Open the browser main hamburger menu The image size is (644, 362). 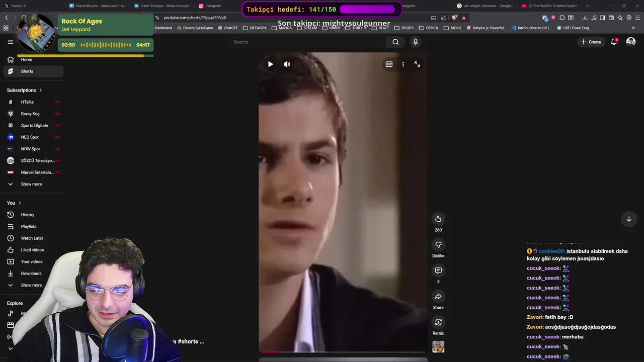pyautogui.click(x=637, y=18)
